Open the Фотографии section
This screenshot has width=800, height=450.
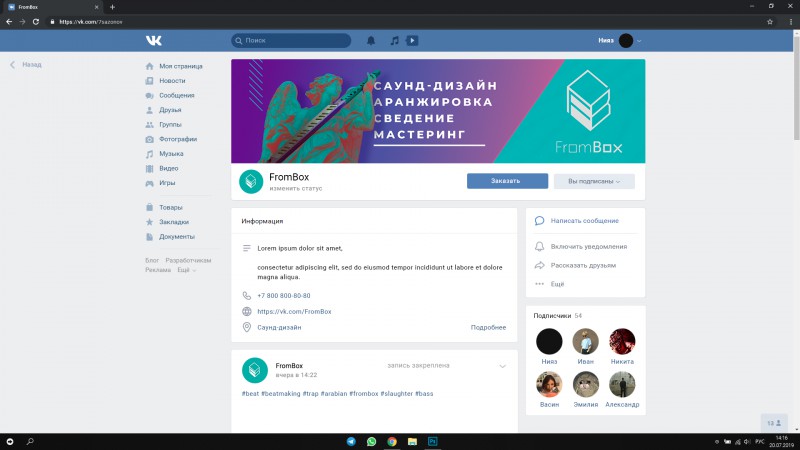pos(178,139)
